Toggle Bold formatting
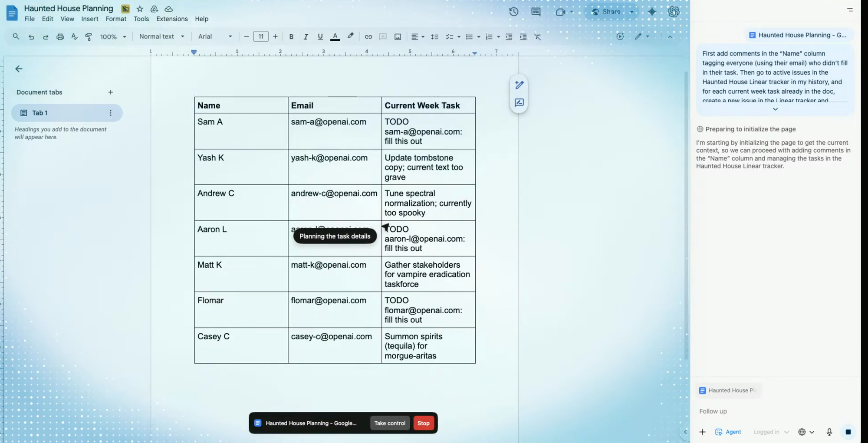The image size is (868, 443). pyautogui.click(x=291, y=37)
